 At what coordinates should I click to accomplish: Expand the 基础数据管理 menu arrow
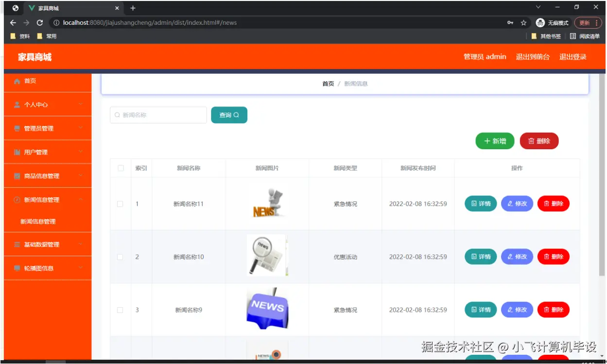[x=81, y=244]
